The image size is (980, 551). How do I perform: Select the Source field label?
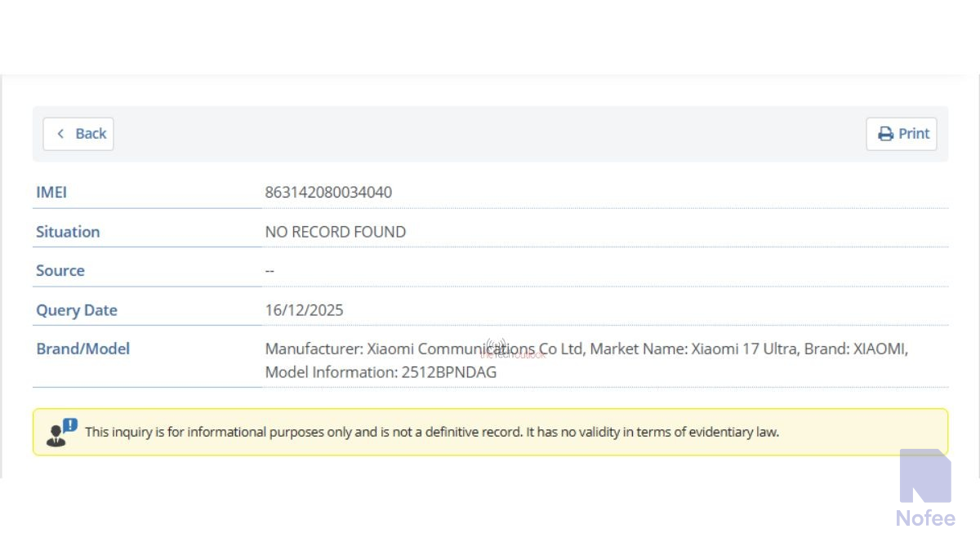coord(60,270)
